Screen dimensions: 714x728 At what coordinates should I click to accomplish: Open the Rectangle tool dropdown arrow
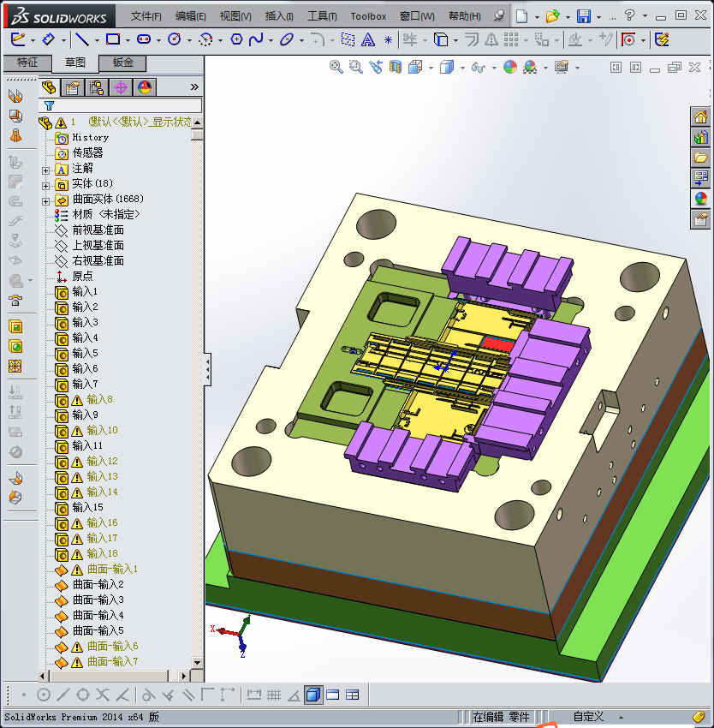pos(128,41)
